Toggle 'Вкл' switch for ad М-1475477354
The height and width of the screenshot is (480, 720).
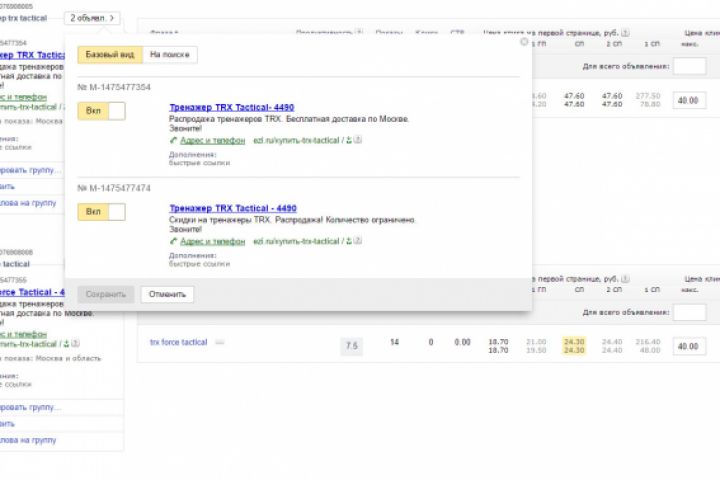(x=101, y=111)
